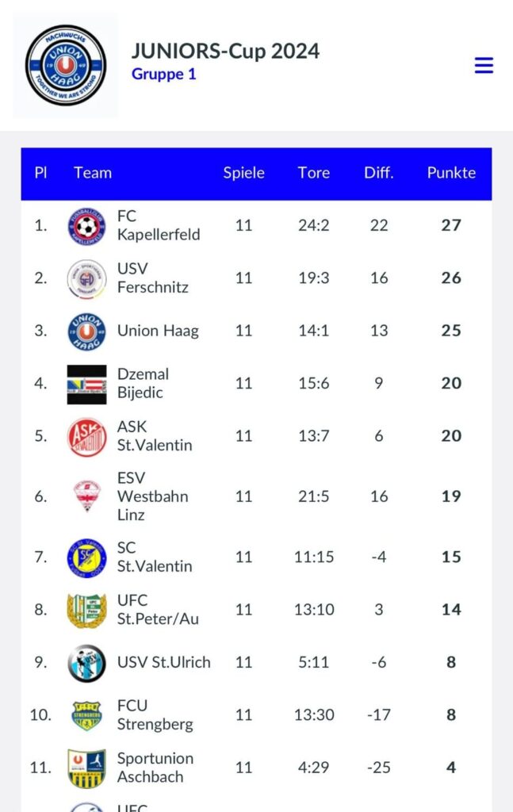Click the Punkte column header

point(451,173)
